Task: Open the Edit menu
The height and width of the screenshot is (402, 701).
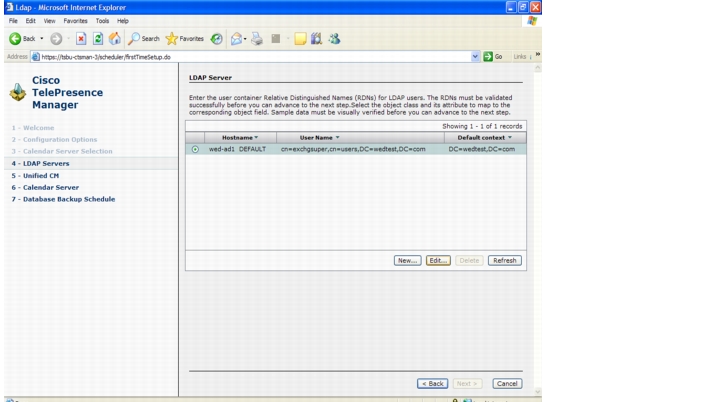Action: coord(30,21)
